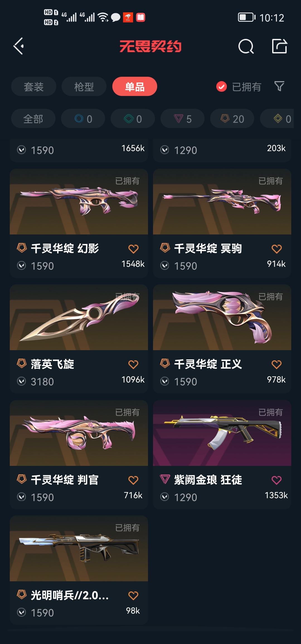Filter by orange tier showing 20
Screen dimensions: 301x644
232,119
